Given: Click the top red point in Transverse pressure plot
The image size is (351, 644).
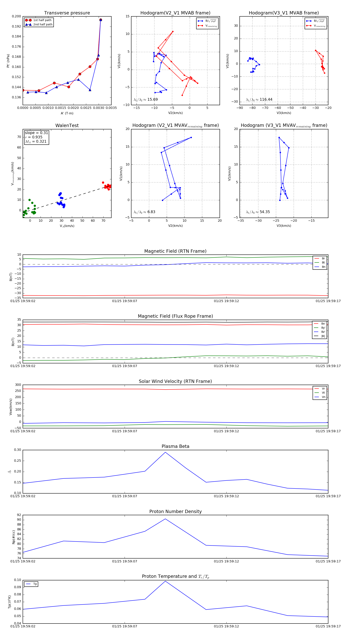Looking at the screenshot, I should (100, 20).
